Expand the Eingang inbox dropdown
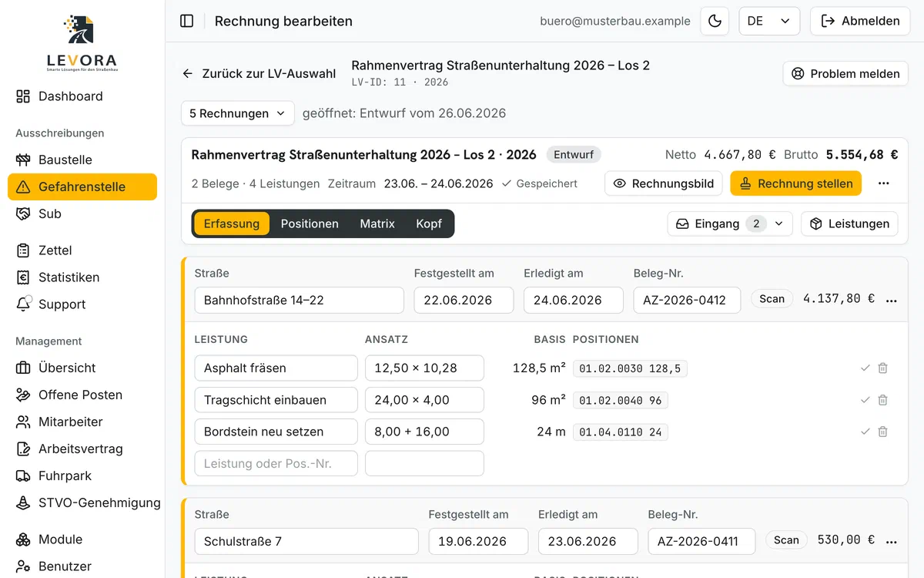 (730, 223)
